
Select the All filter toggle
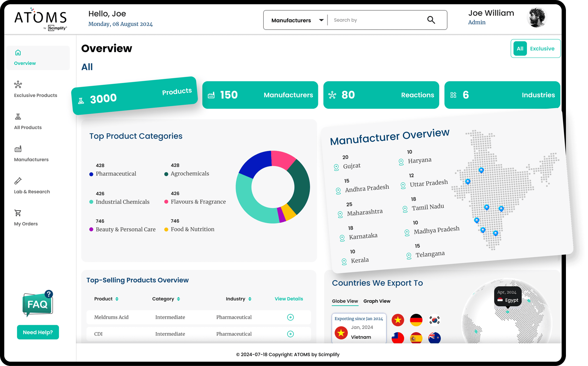pyautogui.click(x=520, y=49)
